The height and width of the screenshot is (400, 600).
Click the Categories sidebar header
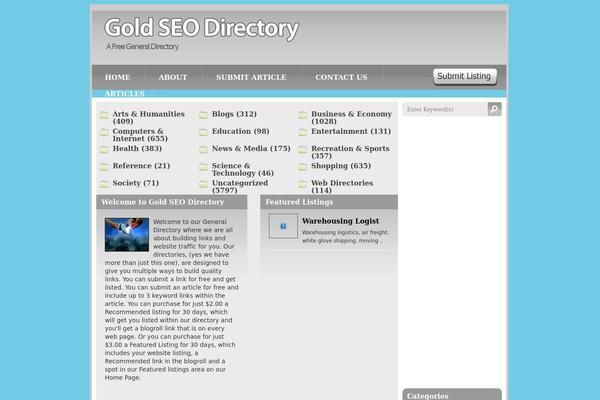click(452, 395)
